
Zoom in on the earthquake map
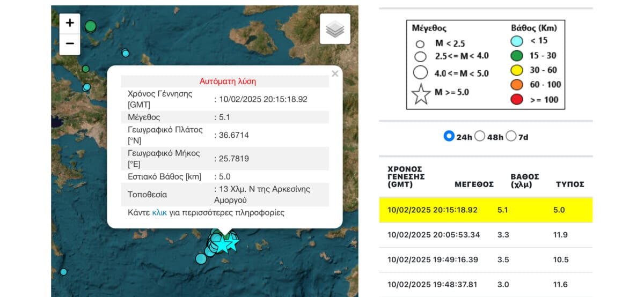(x=70, y=23)
